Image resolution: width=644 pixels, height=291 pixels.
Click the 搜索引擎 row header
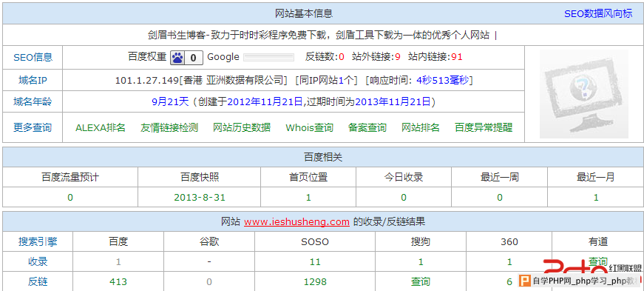38,241
